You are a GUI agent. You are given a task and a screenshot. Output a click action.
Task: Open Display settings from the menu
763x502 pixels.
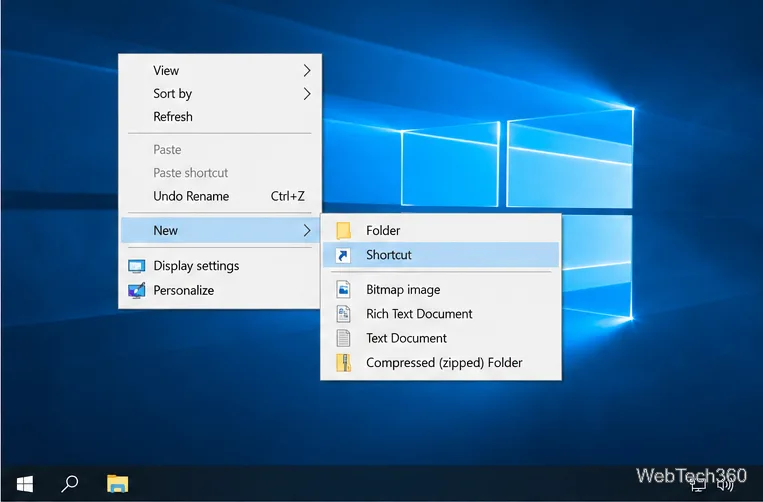[x=219, y=266]
